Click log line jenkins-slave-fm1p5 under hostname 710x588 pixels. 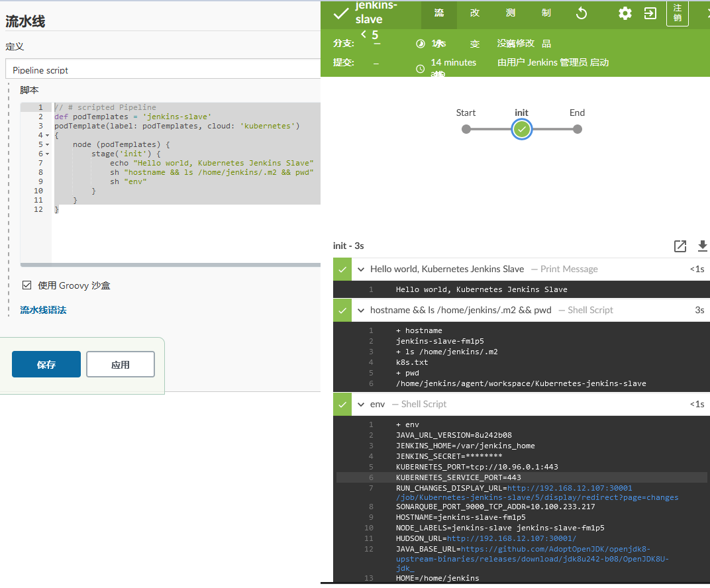click(440, 341)
